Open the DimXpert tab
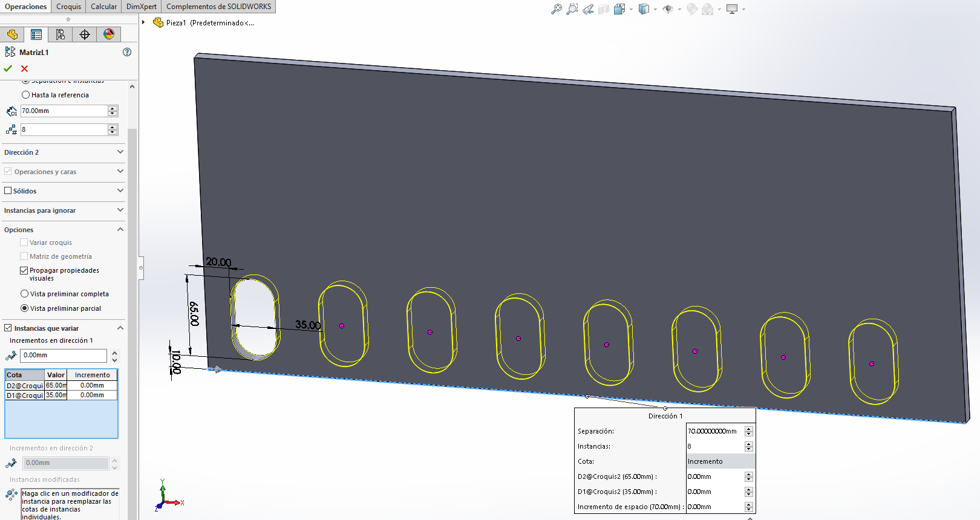Screen dimensions: 980x520 [x=142, y=7]
